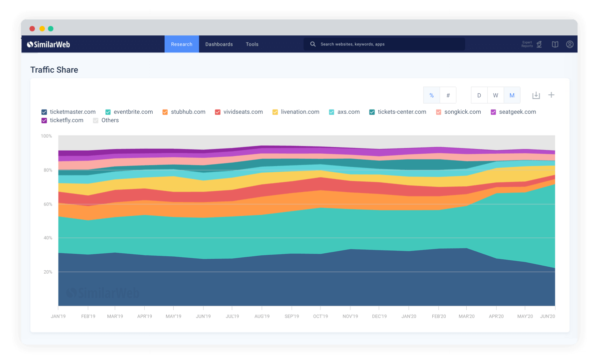The height and width of the screenshot is (364, 599).
Task: Go to Dashboards menu
Action: tap(219, 44)
